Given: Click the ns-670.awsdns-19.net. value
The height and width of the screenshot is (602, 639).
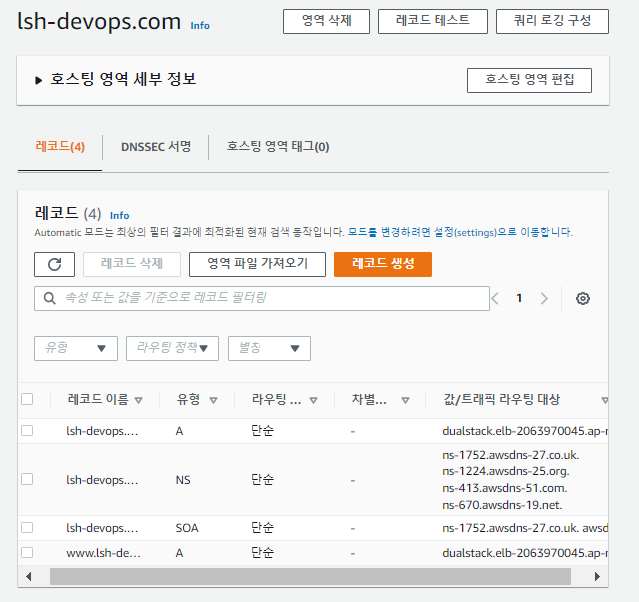Looking at the screenshot, I should (502, 505).
